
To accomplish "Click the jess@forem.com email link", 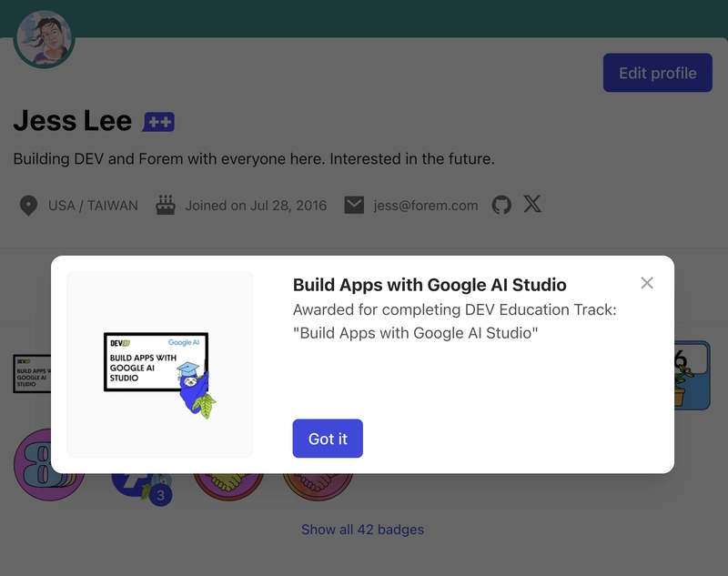I will tap(425, 206).
